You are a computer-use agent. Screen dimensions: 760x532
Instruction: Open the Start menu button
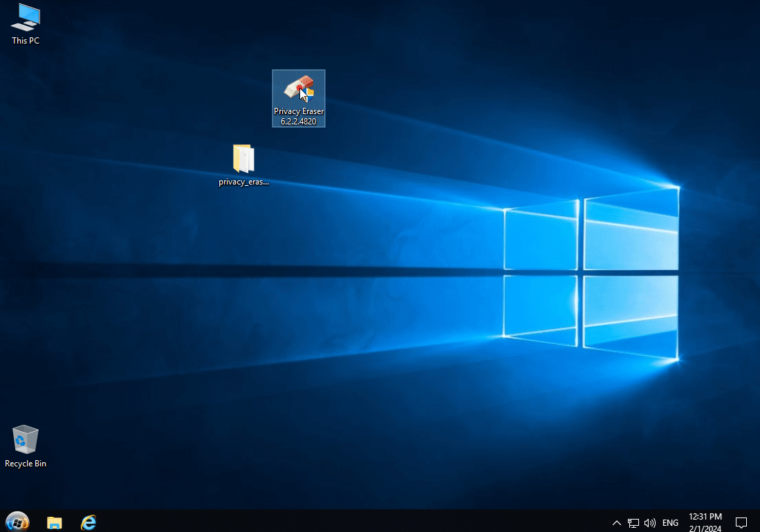coord(17,522)
